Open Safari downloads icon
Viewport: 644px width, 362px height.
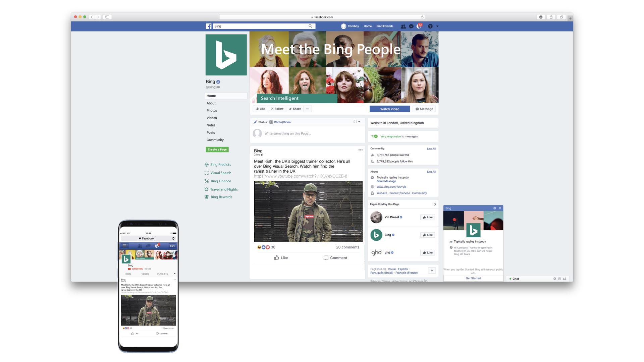coord(541,17)
